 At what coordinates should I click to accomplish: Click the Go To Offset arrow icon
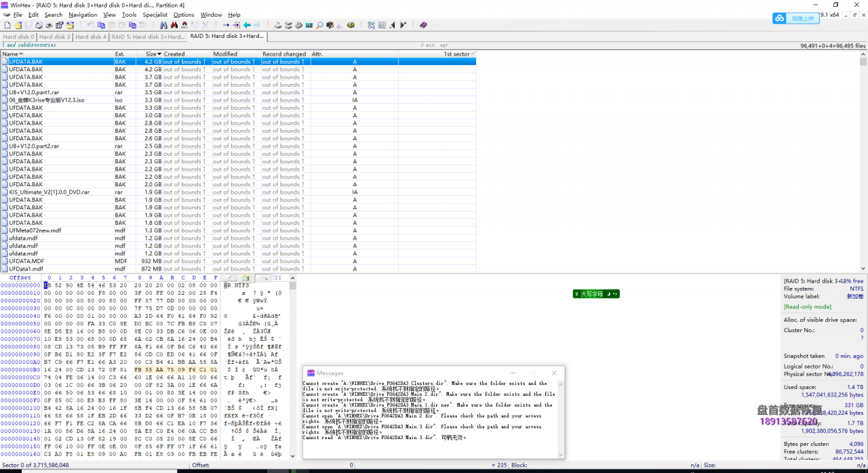226,25
